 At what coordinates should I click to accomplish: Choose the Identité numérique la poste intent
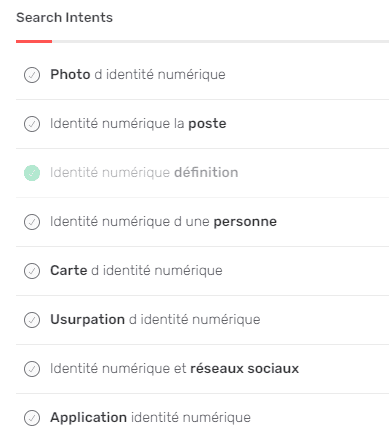point(138,124)
